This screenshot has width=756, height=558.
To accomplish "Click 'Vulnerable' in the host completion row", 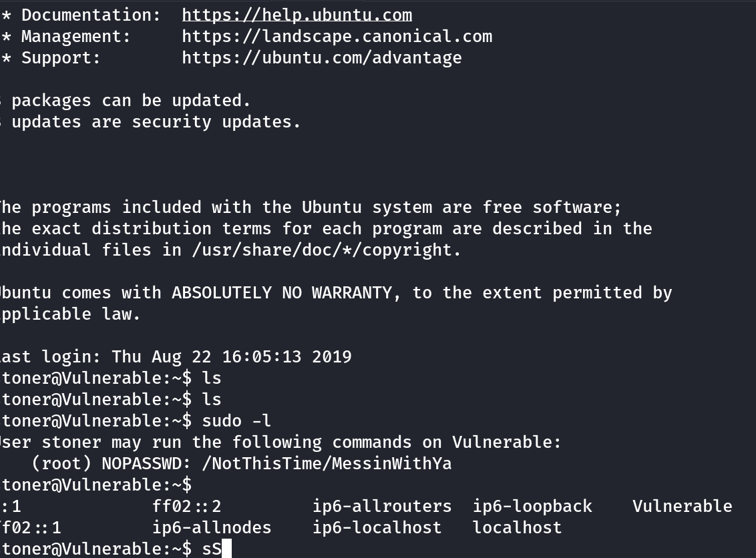I will pos(682,506).
